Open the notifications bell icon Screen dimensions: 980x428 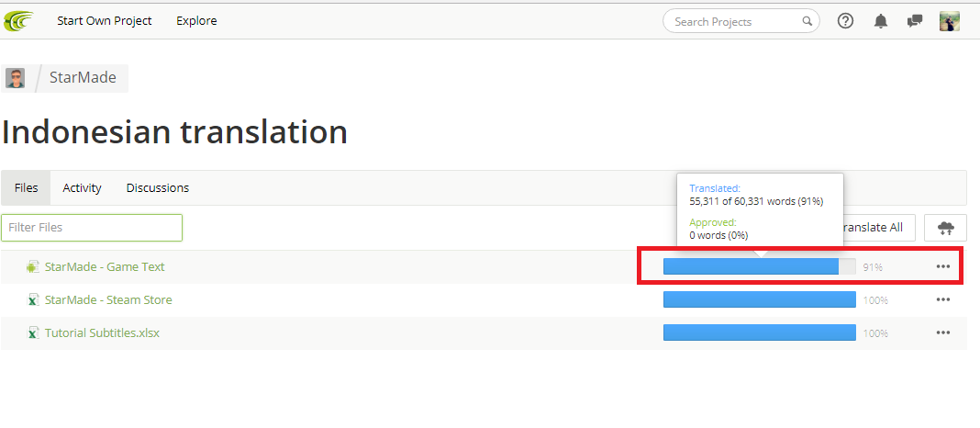tap(881, 21)
